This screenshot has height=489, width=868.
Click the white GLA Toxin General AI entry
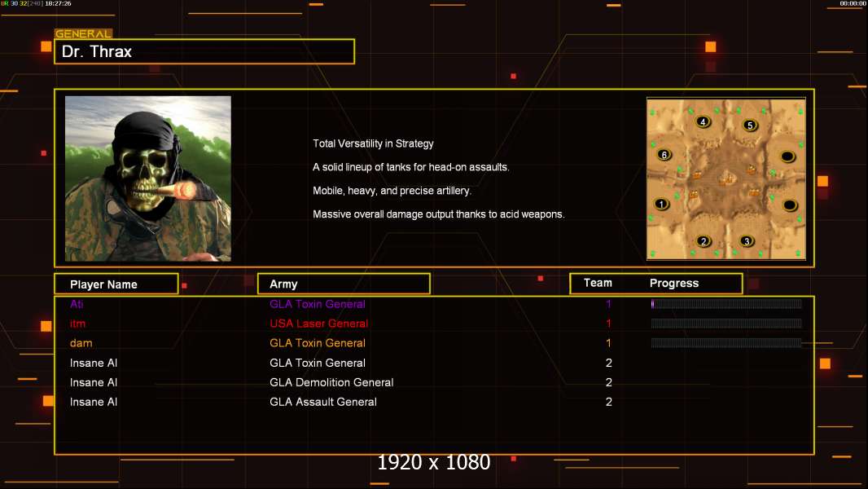tap(318, 363)
